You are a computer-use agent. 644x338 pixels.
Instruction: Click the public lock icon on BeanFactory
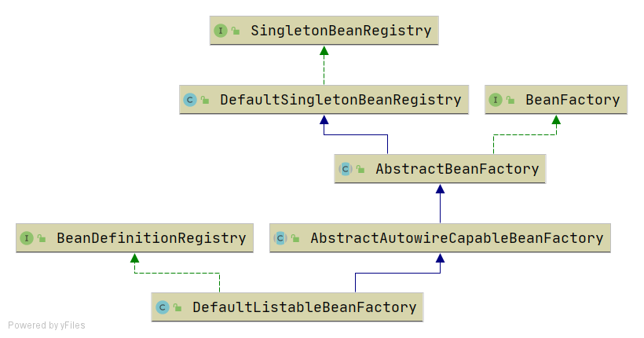coord(510,101)
